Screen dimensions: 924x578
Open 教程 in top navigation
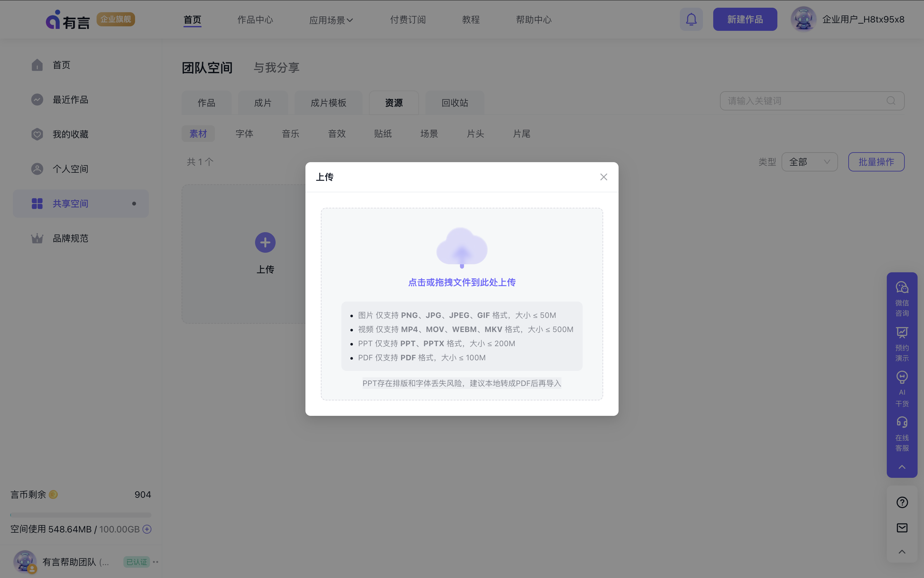pos(471,20)
